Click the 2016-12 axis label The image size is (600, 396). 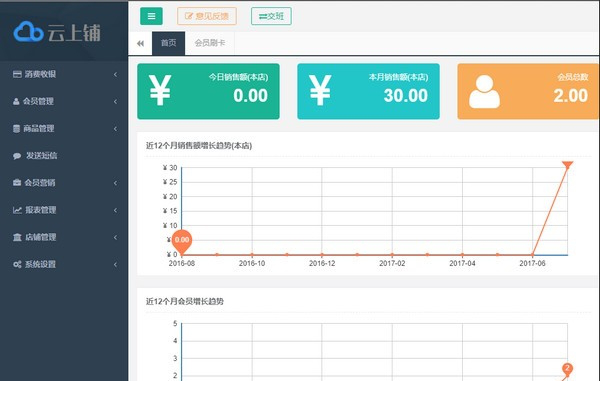(x=322, y=263)
